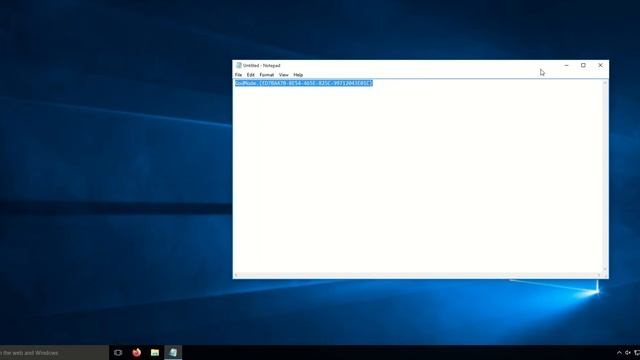Image resolution: width=640 pixels, height=360 pixels.
Task: Click the vertical scrollbar down arrow in Notepad
Action: [x=605, y=270]
